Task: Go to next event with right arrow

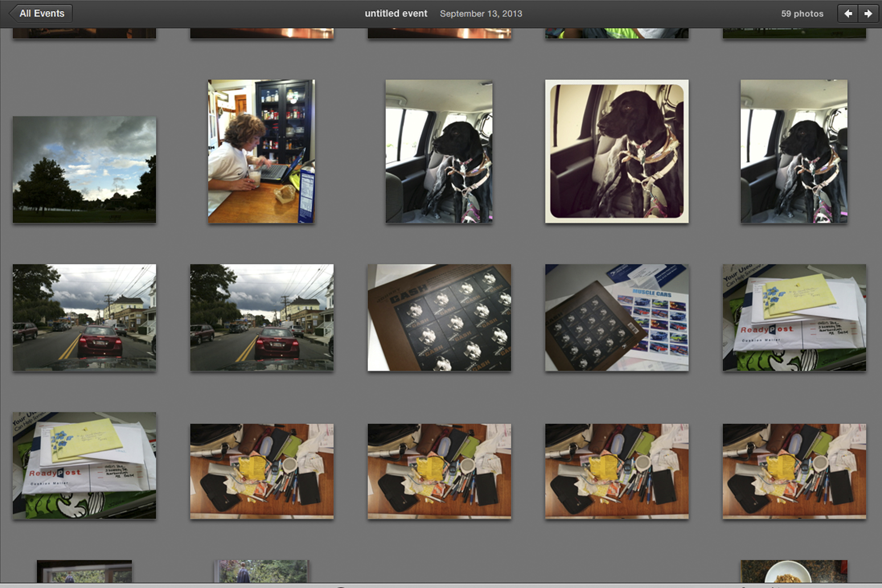Action: click(868, 14)
